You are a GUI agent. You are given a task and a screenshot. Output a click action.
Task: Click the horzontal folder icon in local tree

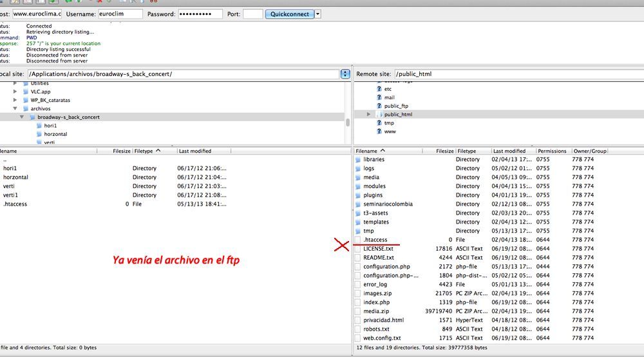(x=39, y=134)
